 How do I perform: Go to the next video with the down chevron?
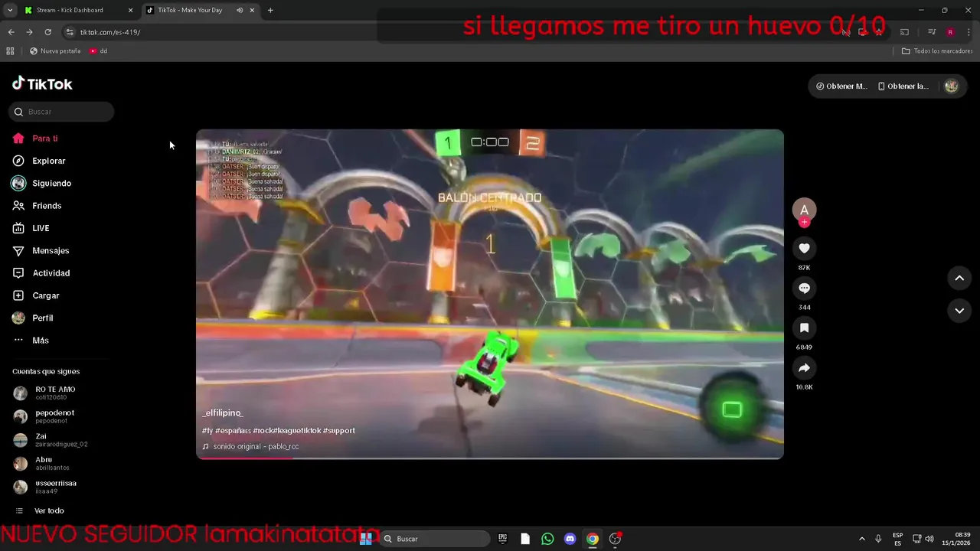(x=959, y=310)
